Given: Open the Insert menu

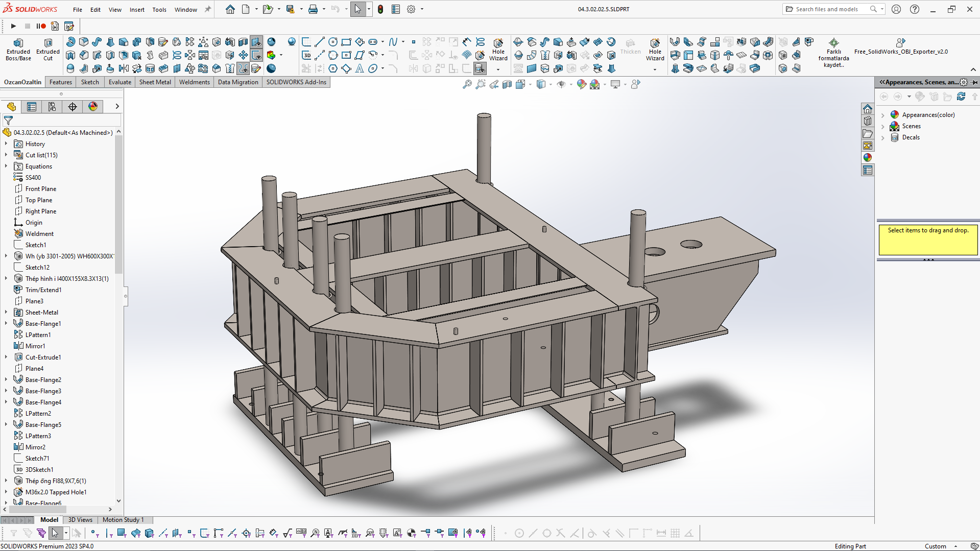Looking at the screenshot, I should point(137,10).
